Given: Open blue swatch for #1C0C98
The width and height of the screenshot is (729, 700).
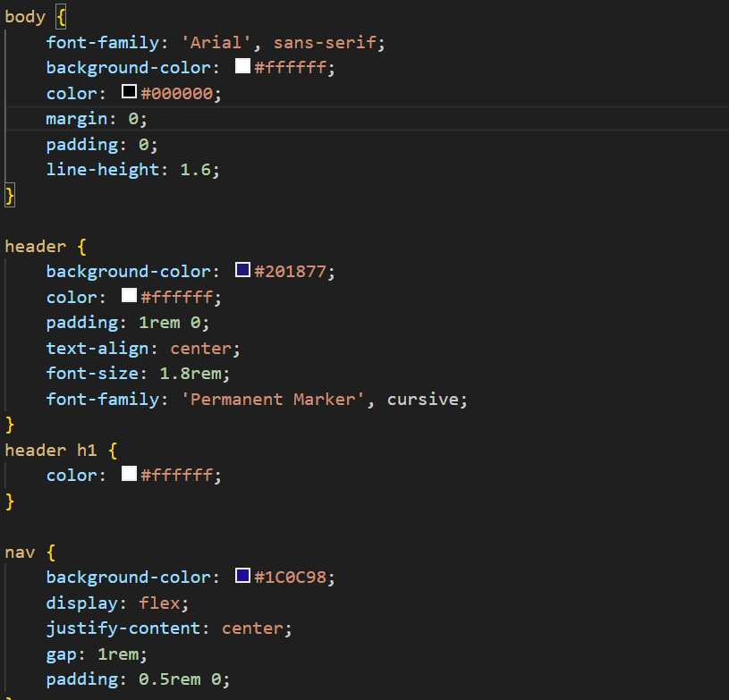Looking at the screenshot, I should coord(242,576).
